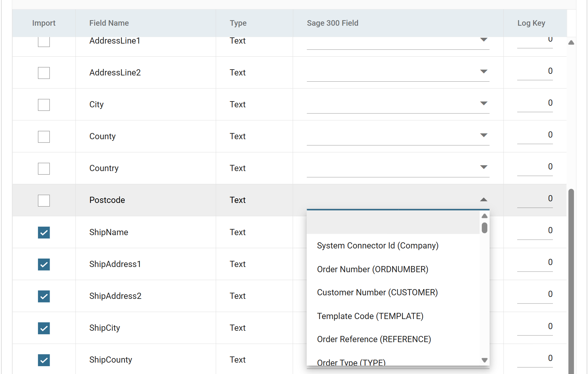588x374 pixels.
Task: Edit the Log Key value for ShipAddress1
Action: coord(535,262)
